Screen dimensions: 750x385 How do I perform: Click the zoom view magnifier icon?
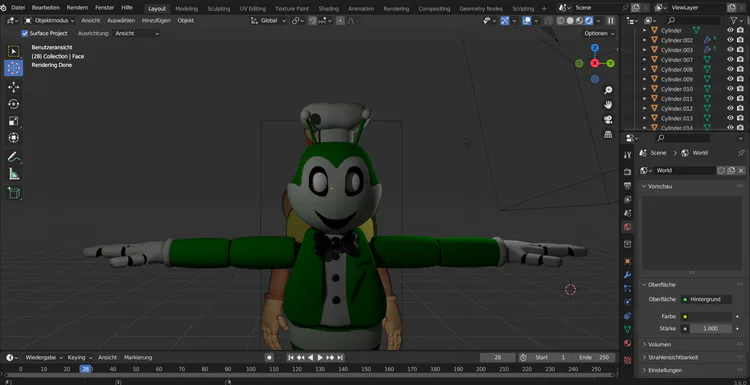pyautogui.click(x=608, y=90)
